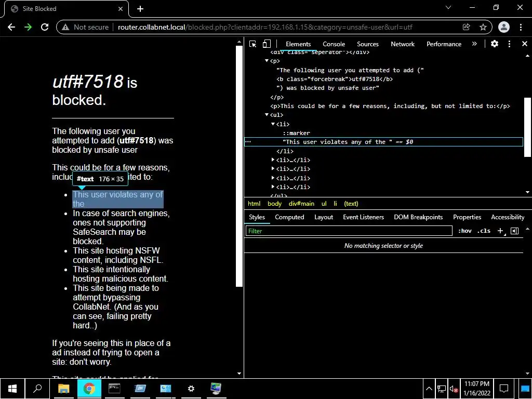
Task: Toggle the .cls class editor button
Action: tap(484, 231)
